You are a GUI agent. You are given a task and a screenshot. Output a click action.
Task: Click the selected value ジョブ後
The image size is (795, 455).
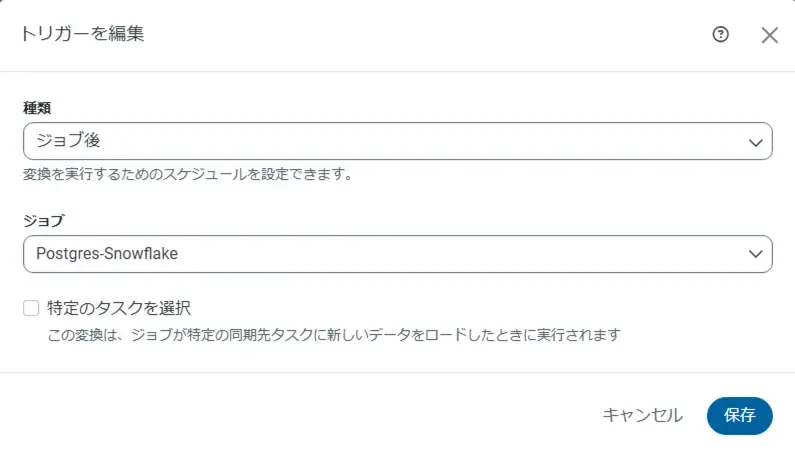click(67, 142)
